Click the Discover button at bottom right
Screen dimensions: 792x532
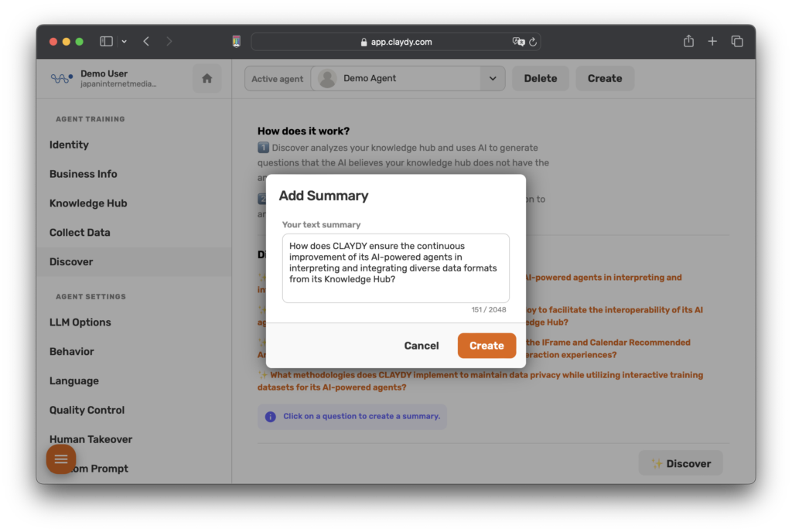(x=681, y=463)
